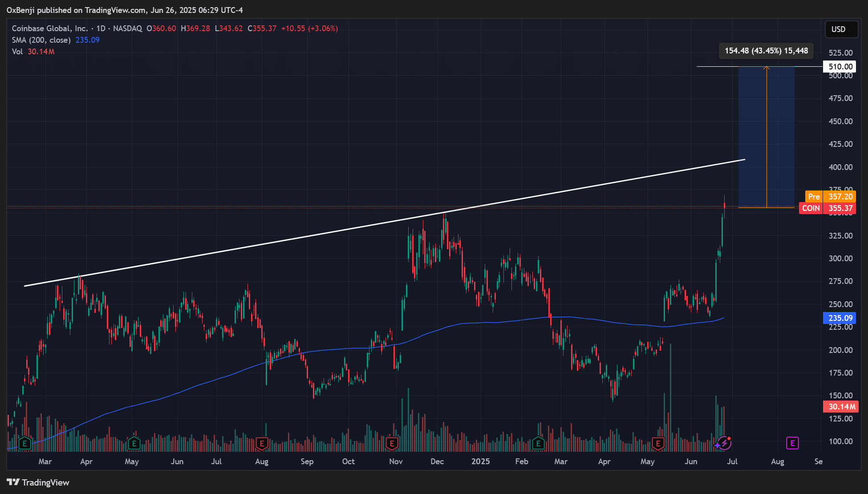This screenshot has width=868, height=494.
Task: Click the red lightning news icon near Jul
Action: coord(725,443)
